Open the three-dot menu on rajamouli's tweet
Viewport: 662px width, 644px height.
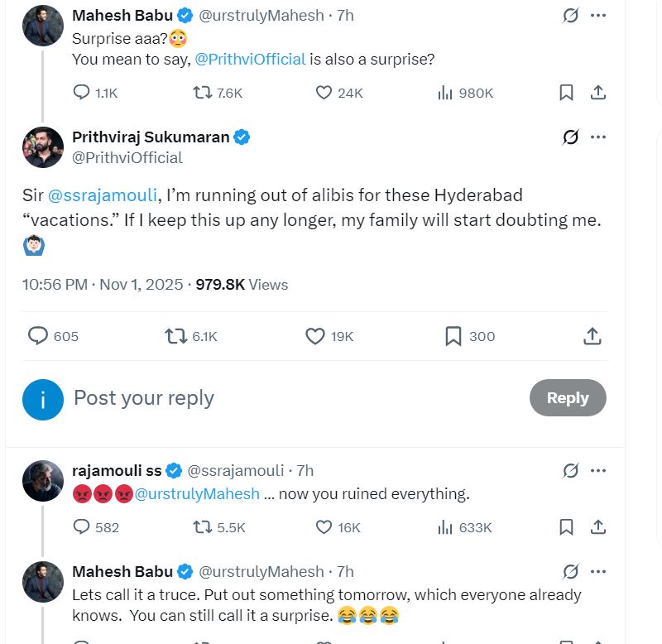coord(598,470)
